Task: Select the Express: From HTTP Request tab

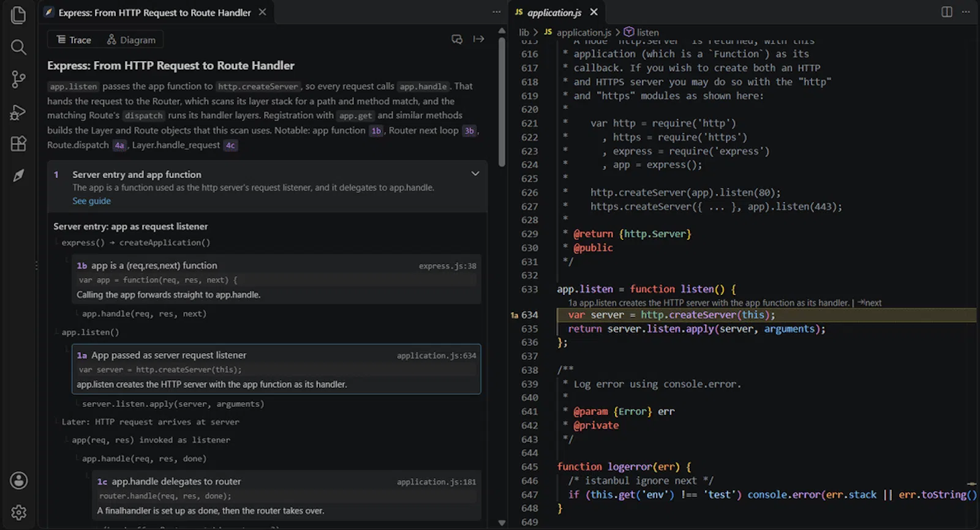Action: (154, 12)
